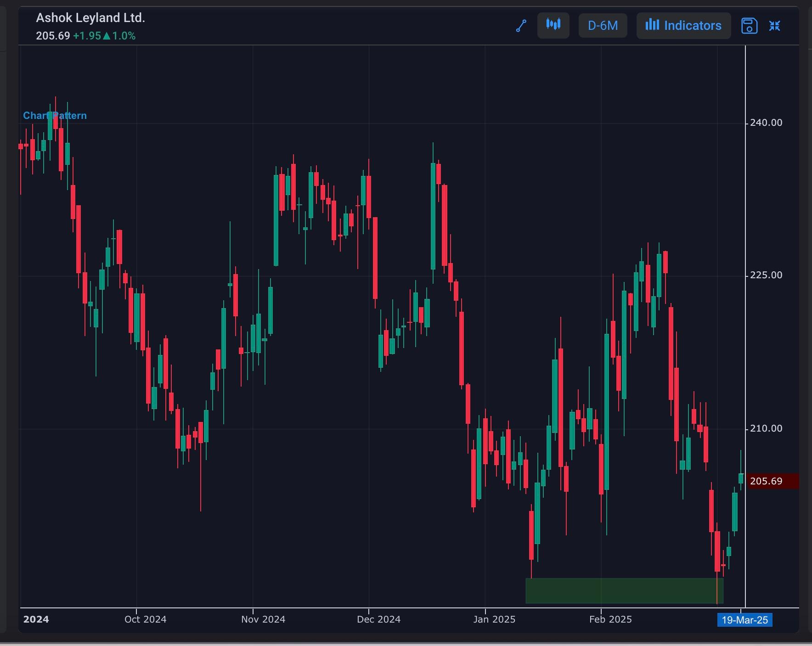Click the Ashok Leyland Ltd. title
The width and height of the screenshot is (812, 646).
click(x=90, y=18)
